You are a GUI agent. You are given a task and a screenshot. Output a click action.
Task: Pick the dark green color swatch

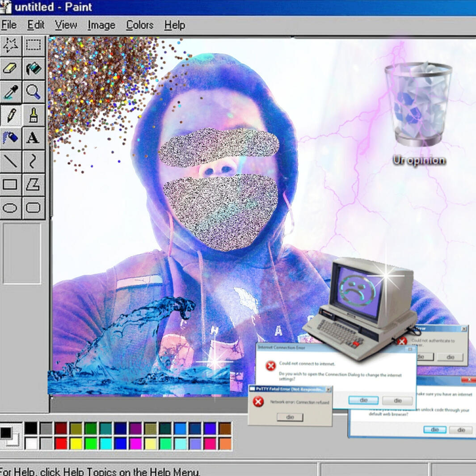coord(91,428)
